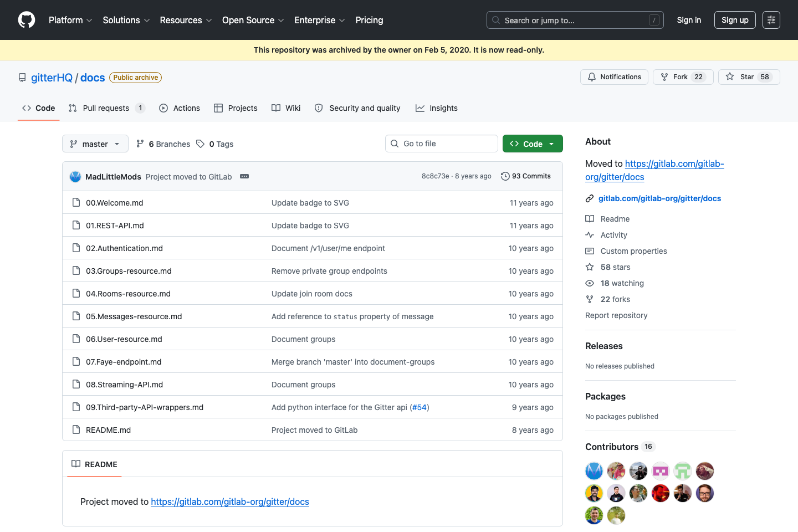Switch to the Pull requests tab
Image resolution: width=798 pixels, height=532 pixels.
point(106,108)
